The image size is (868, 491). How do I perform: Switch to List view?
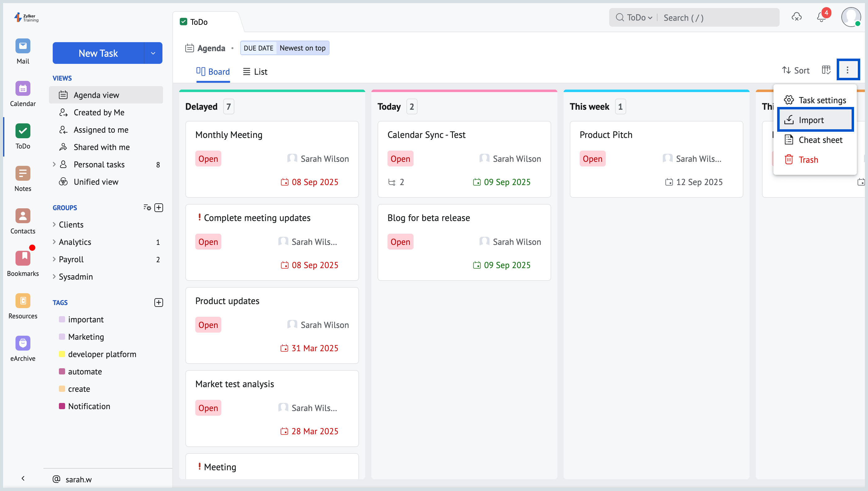(x=255, y=72)
